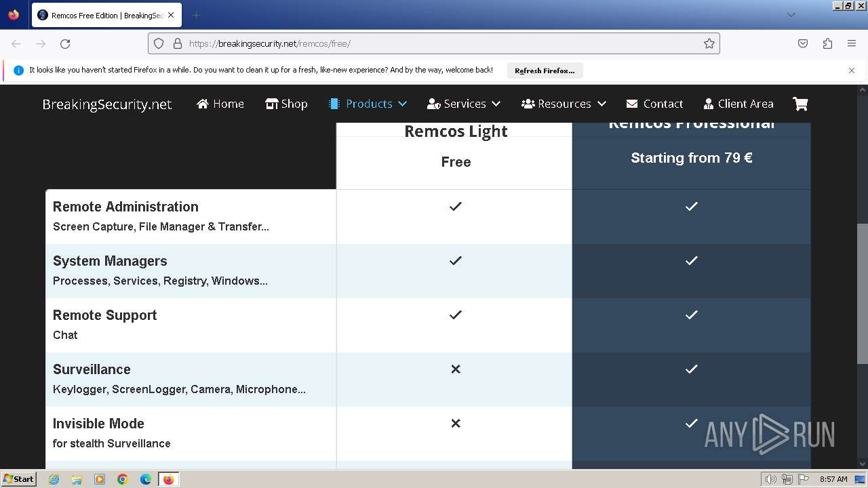This screenshot has height=488, width=868.
Task: Open the Shop store icon
Action: [271, 104]
